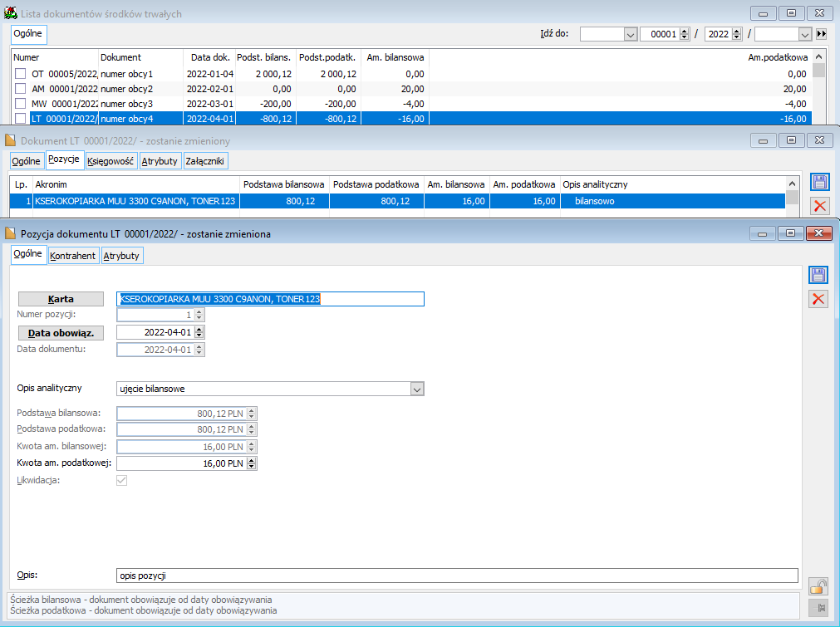Click the Opis text field
The width and height of the screenshot is (840, 627).
coord(457,576)
